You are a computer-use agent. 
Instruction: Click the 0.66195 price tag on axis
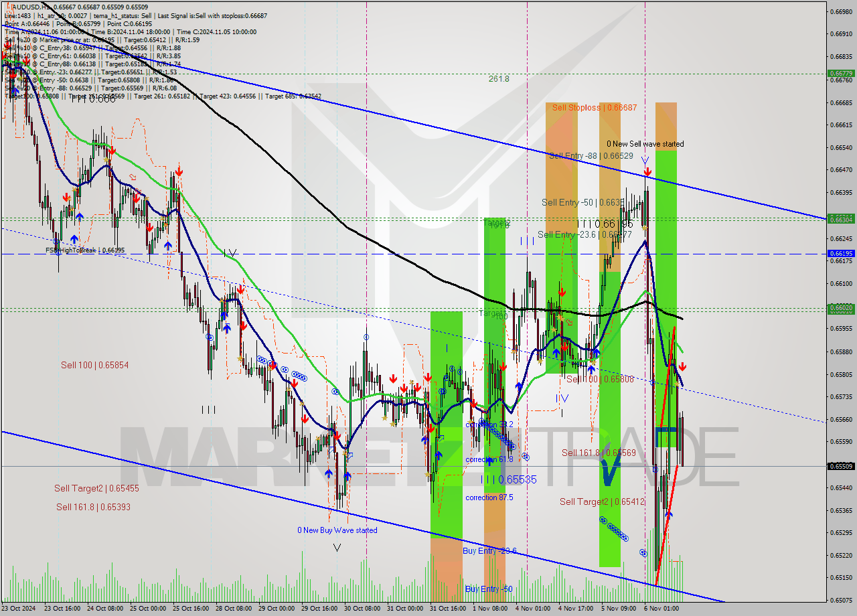[841, 254]
